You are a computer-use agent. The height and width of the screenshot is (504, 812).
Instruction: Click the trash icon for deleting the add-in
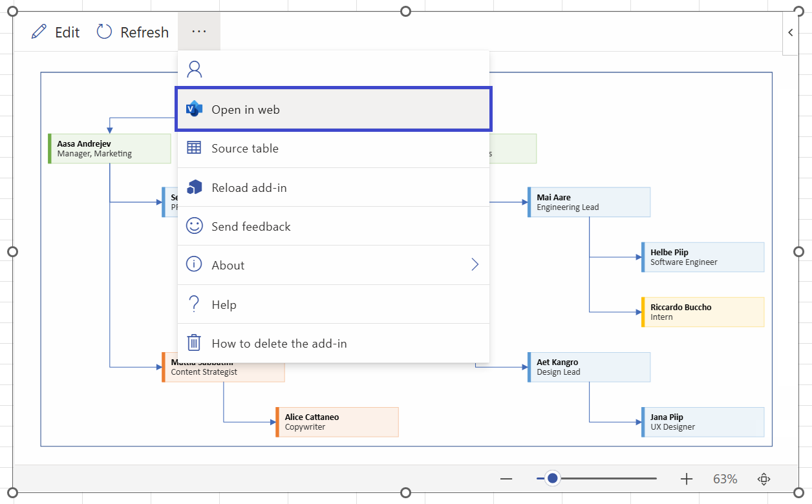coord(193,343)
